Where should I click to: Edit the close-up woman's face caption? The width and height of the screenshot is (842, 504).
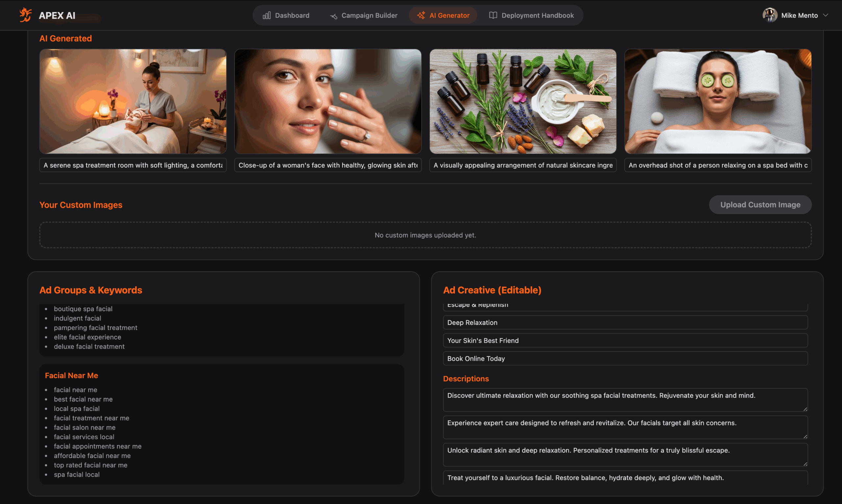pyautogui.click(x=328, y=165)
